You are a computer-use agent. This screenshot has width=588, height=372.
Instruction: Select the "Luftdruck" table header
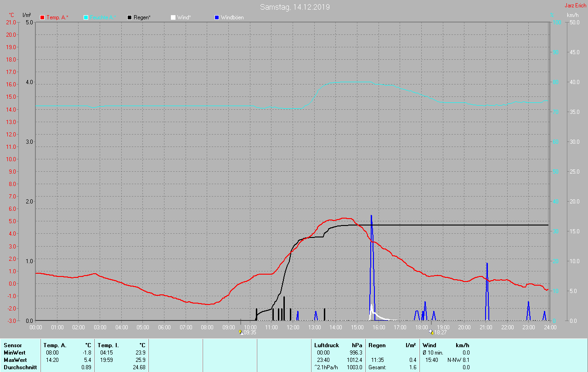[x=327, y=345]
